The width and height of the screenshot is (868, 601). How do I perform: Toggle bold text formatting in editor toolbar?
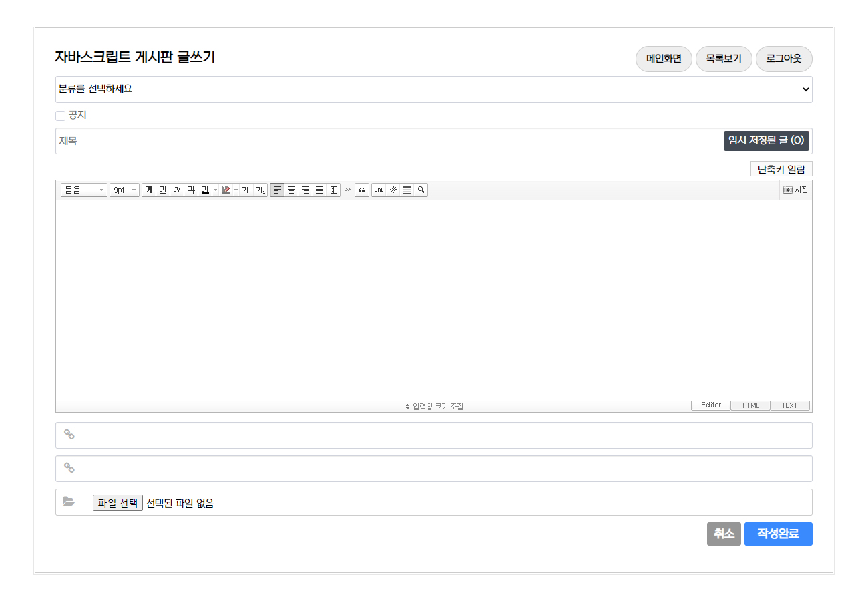pos(149,190)
